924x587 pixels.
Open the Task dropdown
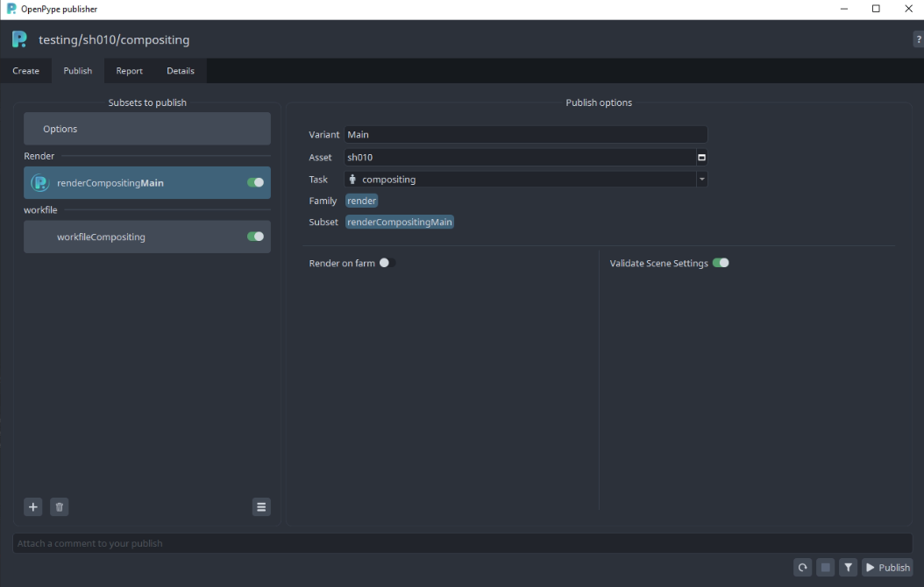[701, 179]
